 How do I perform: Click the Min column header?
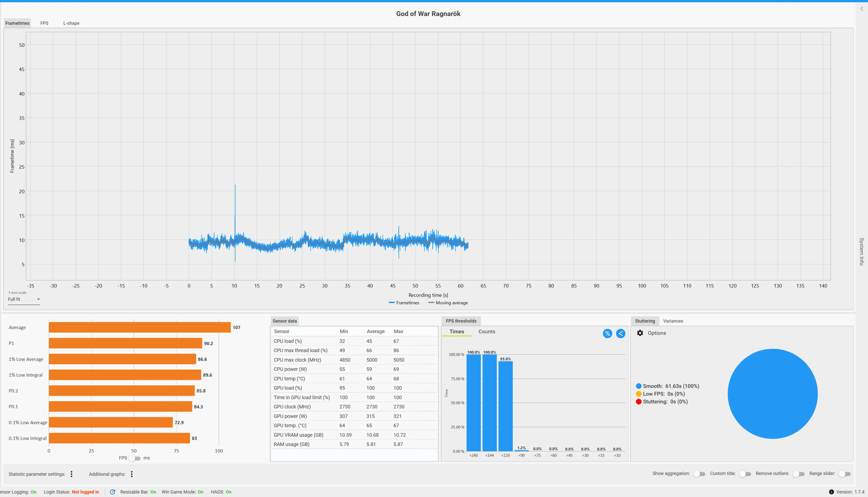point(344,331)
